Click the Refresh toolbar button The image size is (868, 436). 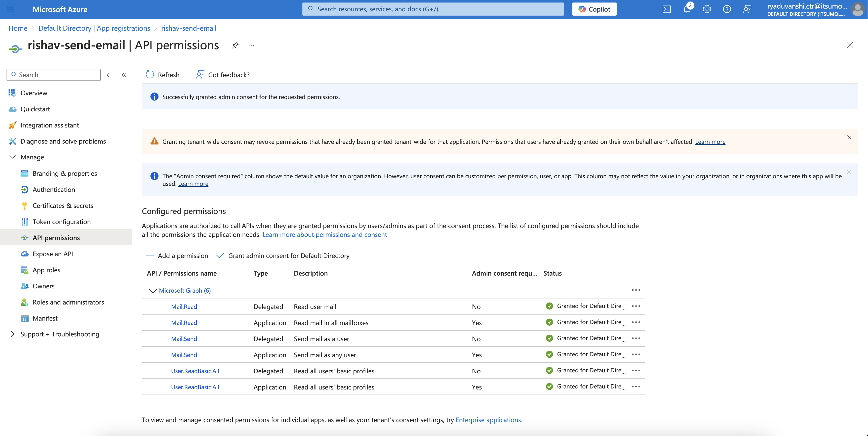pos(163,75)
